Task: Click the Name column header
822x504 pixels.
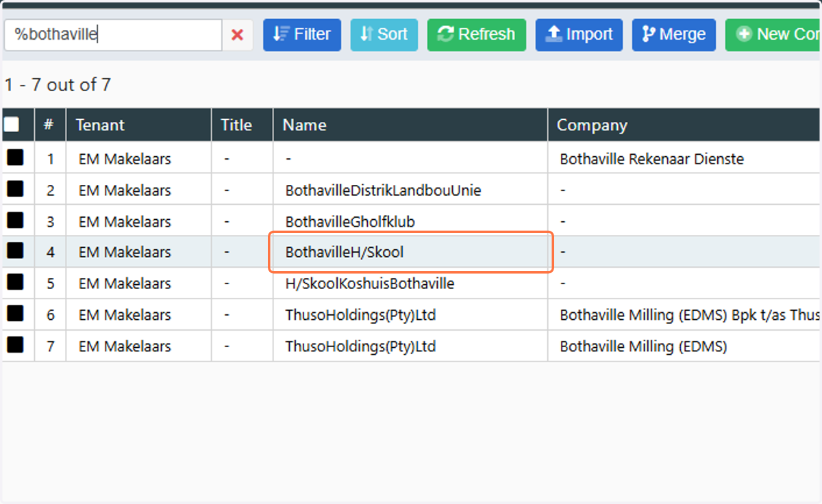Action: click(304, 125)
